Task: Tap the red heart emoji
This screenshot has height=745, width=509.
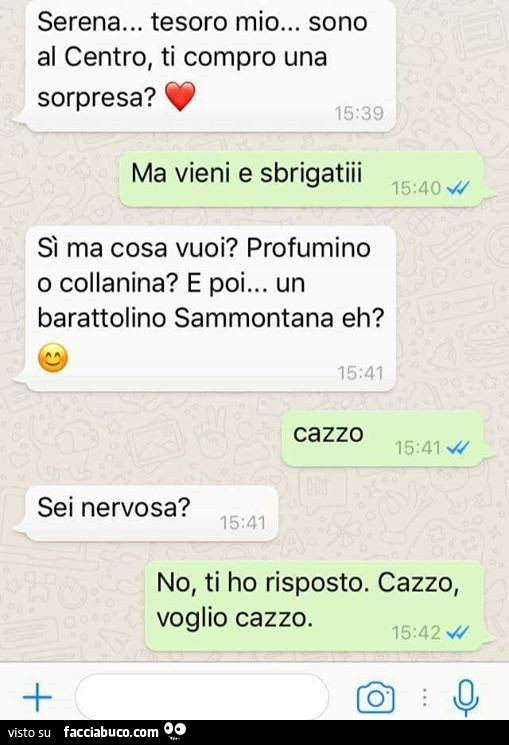Action: 180,96
